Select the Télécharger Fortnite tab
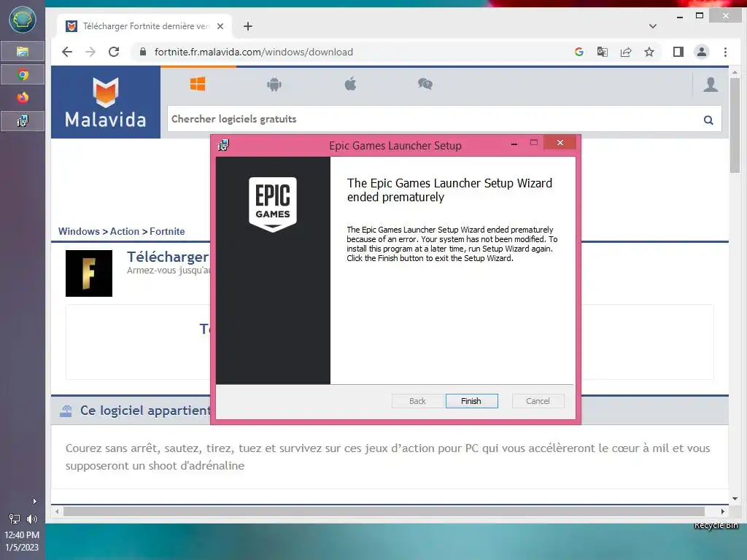The width and height of the screenshot is (747, 560). coord(144,26)
